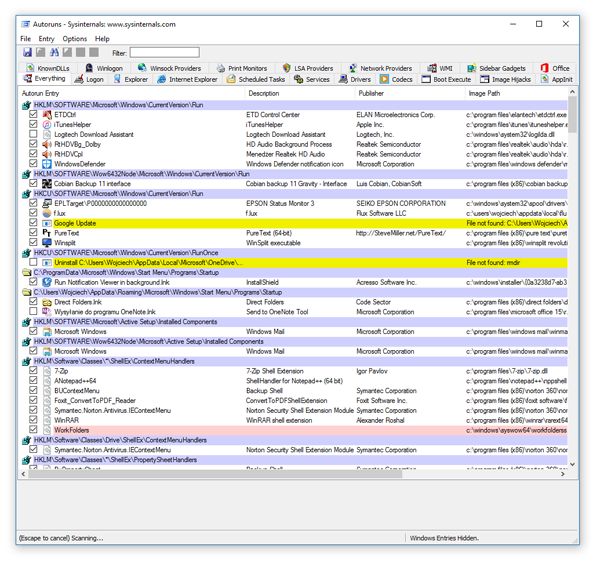Select the KnownDLLs tab

(47, 68)
